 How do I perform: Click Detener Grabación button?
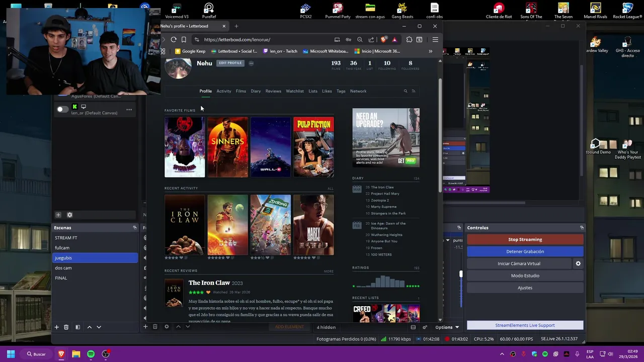pos(525,251)
